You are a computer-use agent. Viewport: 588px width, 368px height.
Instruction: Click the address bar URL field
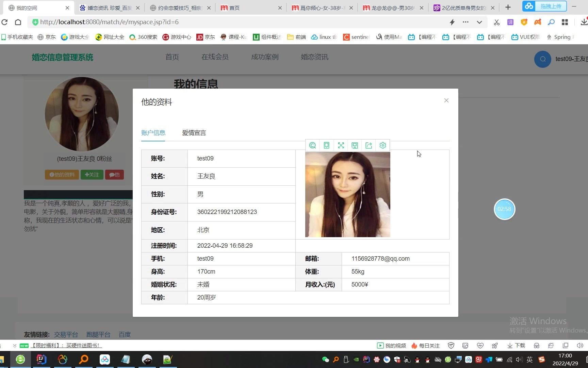[x=238, y=22]
